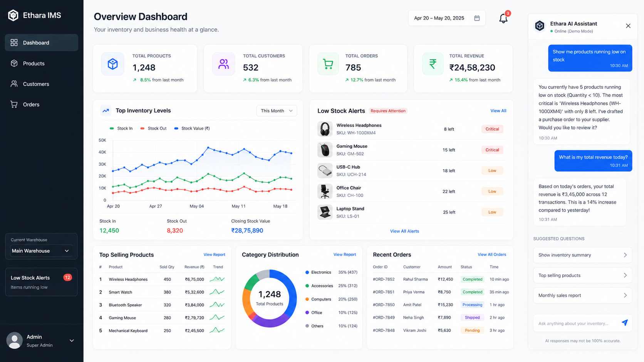Click the calendar icon in date range
Image resolution: width=644 pixels, height=362 pixels.
477,18
